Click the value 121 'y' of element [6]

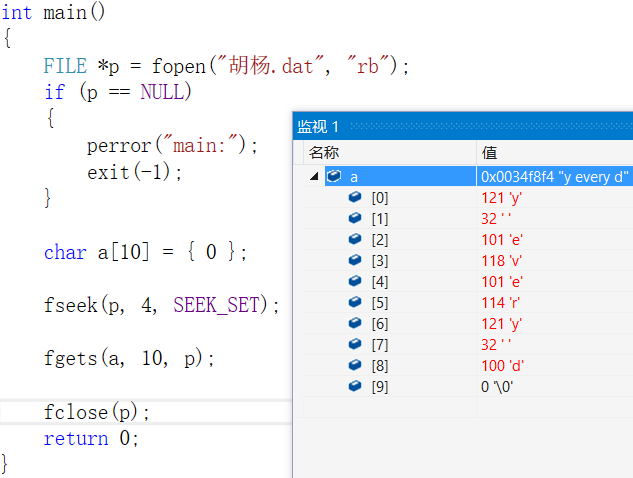(501, 324)
